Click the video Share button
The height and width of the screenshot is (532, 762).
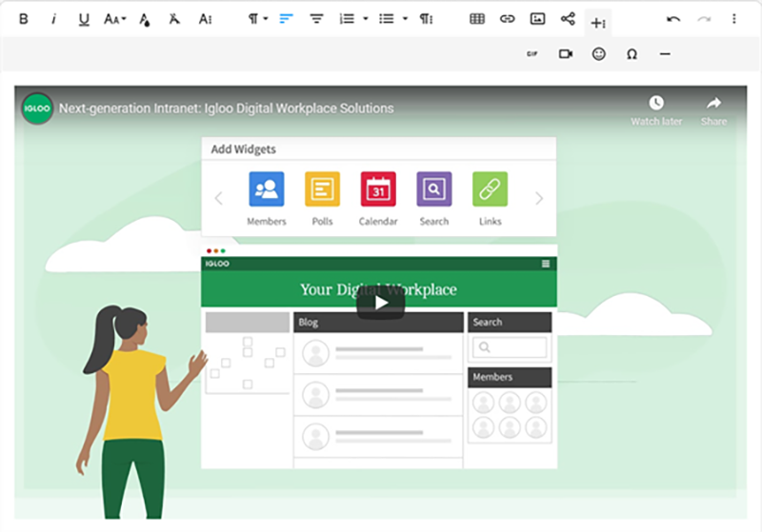[x=713, y=110]
